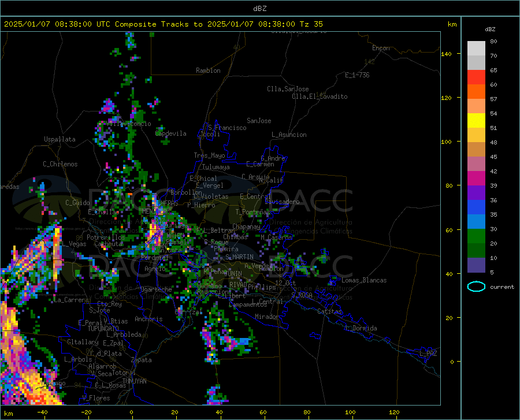Click the Clla.El_Cavadito label
This screenshot has height=420, width=520.
point(320,96)
